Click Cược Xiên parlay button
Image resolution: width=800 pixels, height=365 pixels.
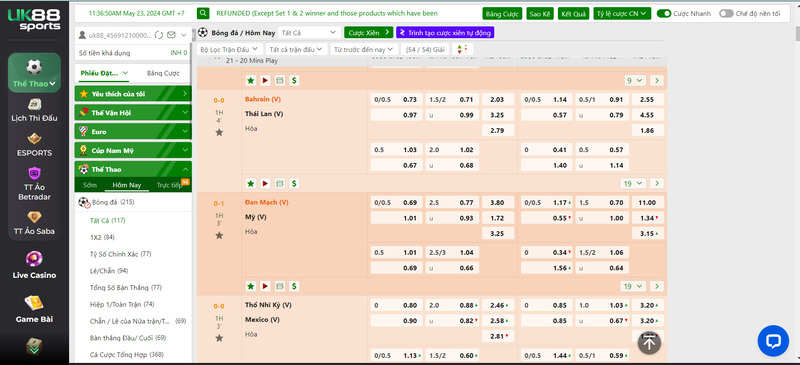pyautogui.click(x=368, y=33)
